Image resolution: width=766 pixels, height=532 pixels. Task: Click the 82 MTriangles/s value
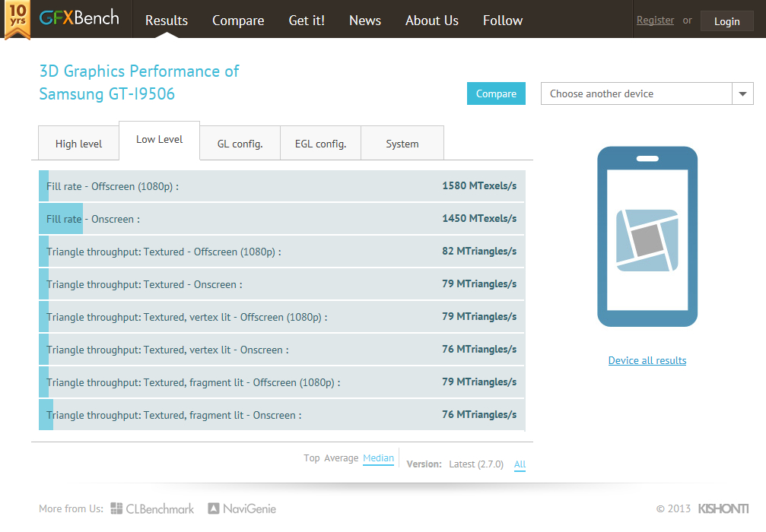[x=479, y=252]
